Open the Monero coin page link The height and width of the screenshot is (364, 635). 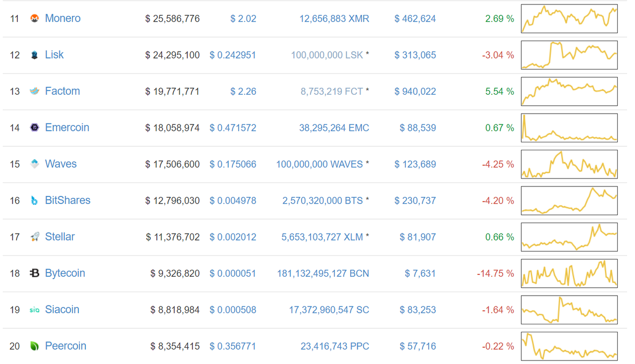pyautogui.click(x=63, y=18)
